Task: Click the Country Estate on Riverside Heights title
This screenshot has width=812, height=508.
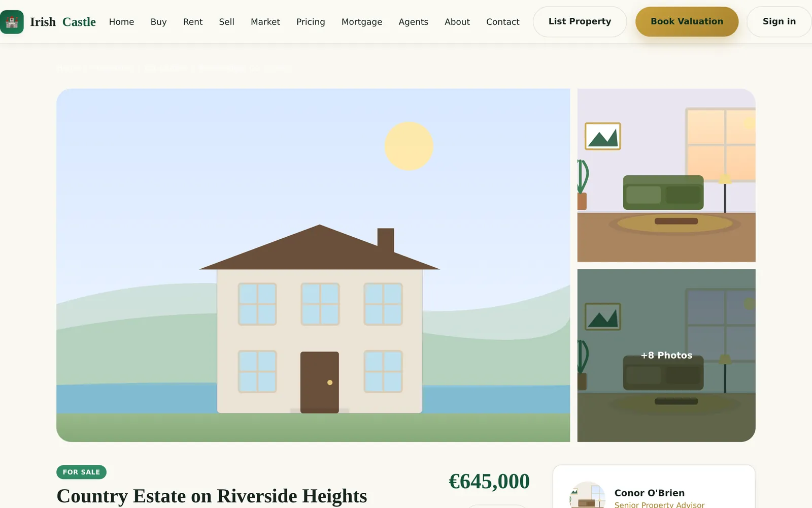Action: (212, 496)
